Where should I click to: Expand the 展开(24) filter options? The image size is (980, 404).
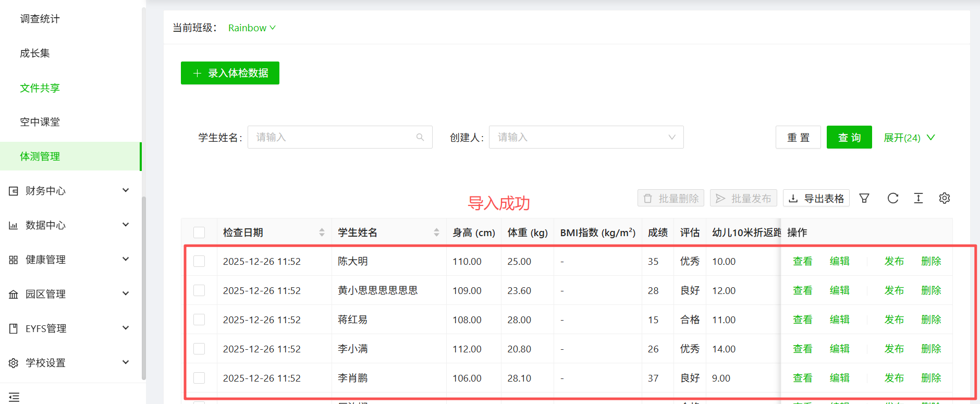tap(909, 138)
